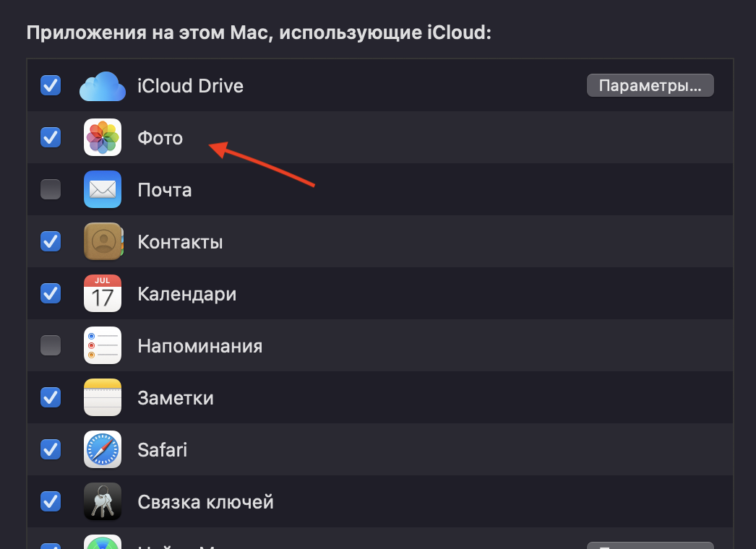This screenshot has width=756, height=549.
Task: Enable the Почта checkbox
Action: 51,189
